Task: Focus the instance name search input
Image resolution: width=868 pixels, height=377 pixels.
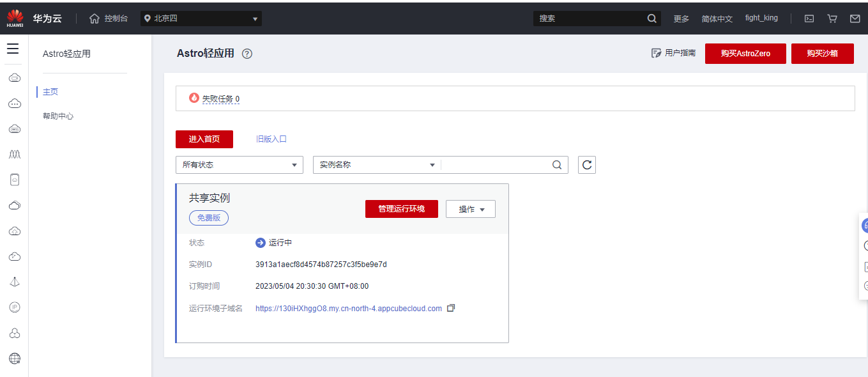Action: click(x=496, y=165)
